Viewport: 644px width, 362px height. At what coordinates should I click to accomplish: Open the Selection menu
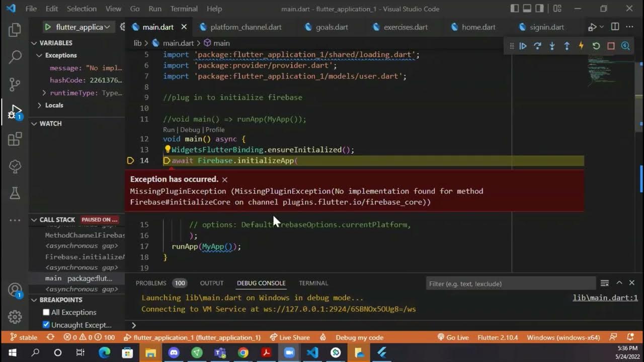(x=82, y=9)
